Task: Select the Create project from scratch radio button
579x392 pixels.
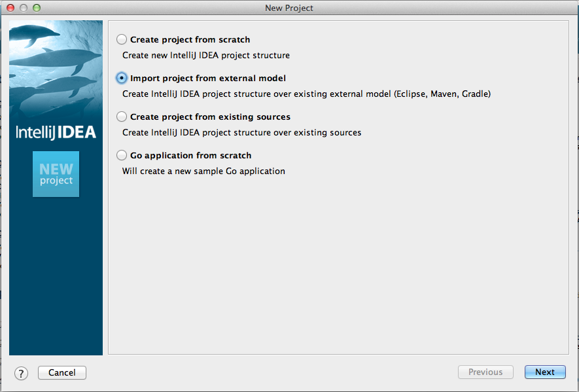Action: [122, 39]
